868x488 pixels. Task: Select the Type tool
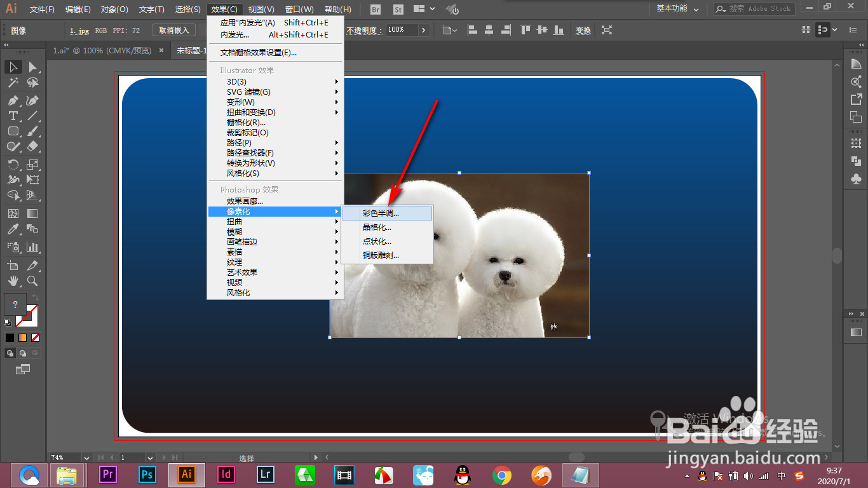(x=13, y=116)
